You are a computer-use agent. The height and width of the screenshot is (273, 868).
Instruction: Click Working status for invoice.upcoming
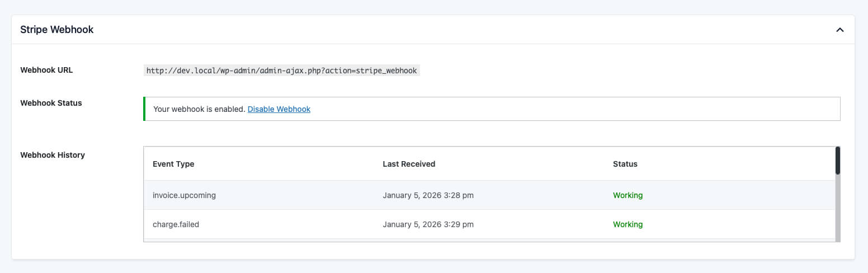tap(628, 195)
